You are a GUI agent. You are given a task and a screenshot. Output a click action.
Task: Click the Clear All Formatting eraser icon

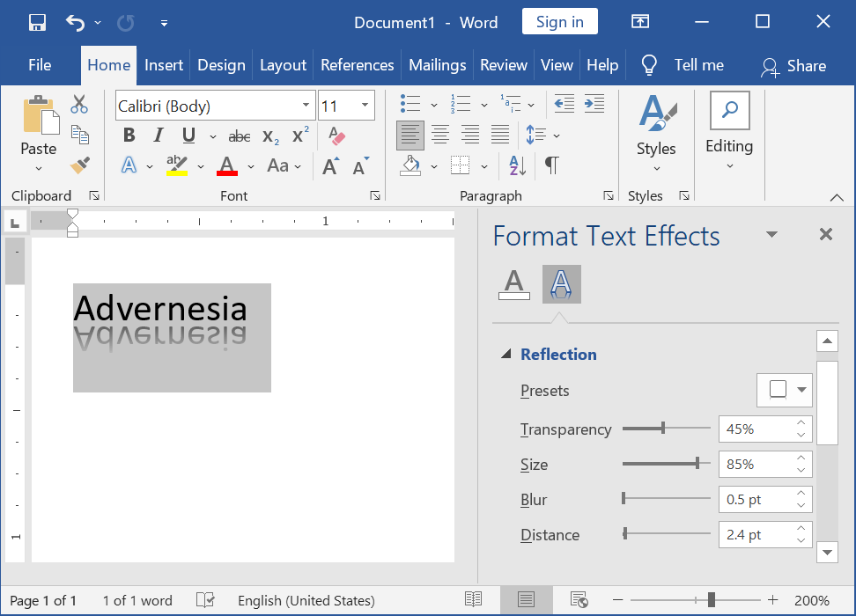tap(336, 136)
